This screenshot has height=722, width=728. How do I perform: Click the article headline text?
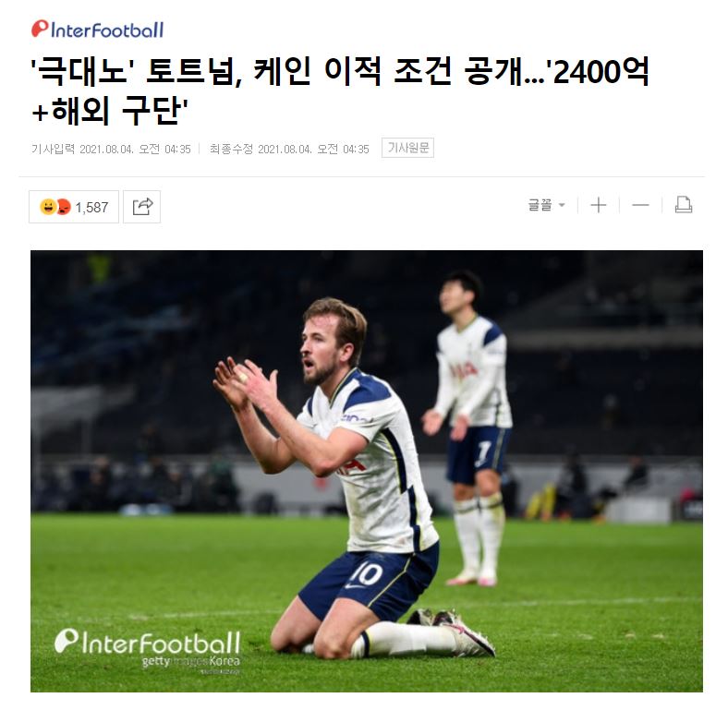(x=339, y=90)
